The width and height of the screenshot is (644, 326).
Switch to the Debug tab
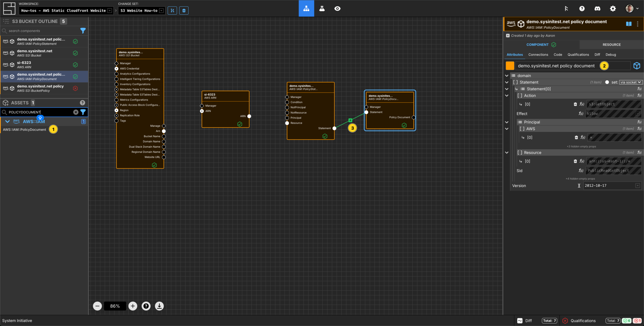610,55
